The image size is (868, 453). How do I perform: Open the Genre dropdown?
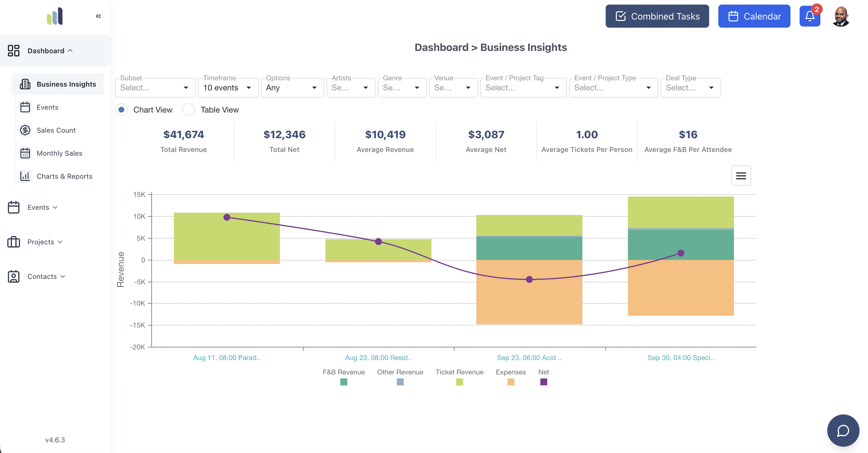pyautogui.click(x=402, y=88)
